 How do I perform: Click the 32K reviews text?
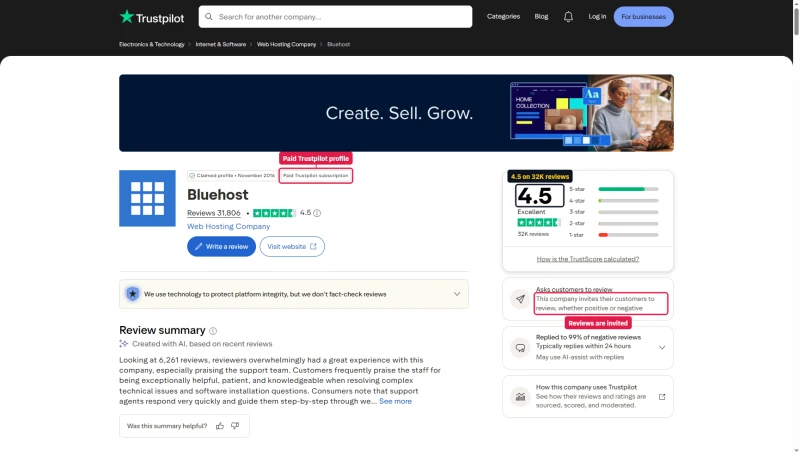533,234
